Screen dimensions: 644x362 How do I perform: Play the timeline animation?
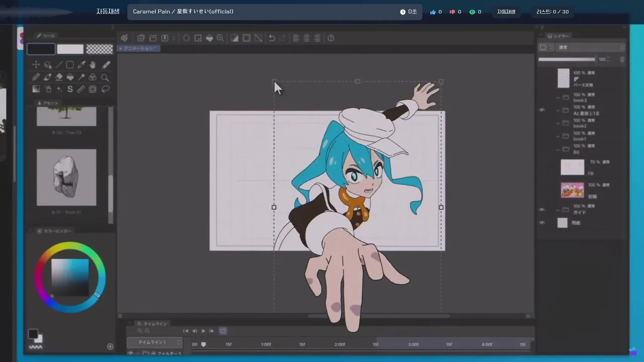tap(203, 331)
